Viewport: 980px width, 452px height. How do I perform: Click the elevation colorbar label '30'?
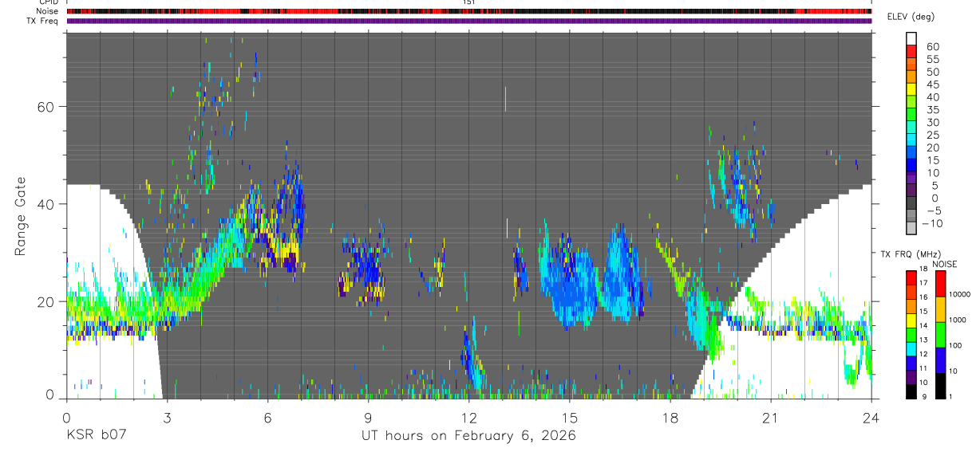931,122
